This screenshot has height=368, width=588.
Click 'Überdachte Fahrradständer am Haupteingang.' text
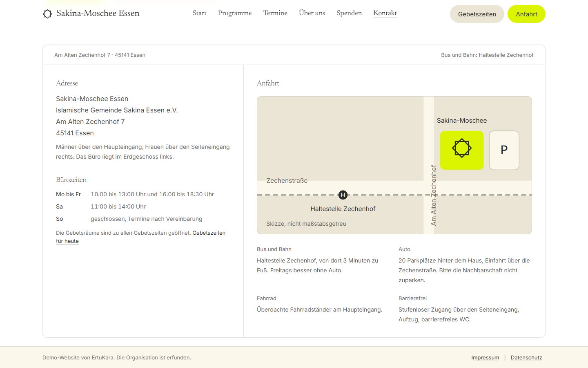tap(320, 310)
